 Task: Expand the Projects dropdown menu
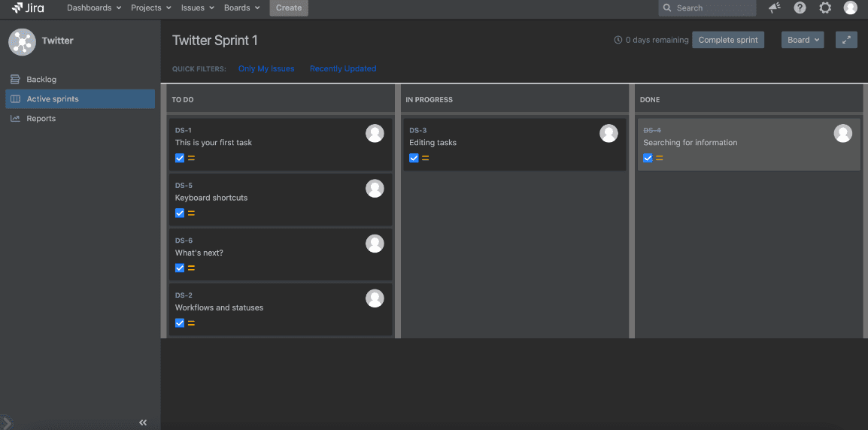[150, 8]
